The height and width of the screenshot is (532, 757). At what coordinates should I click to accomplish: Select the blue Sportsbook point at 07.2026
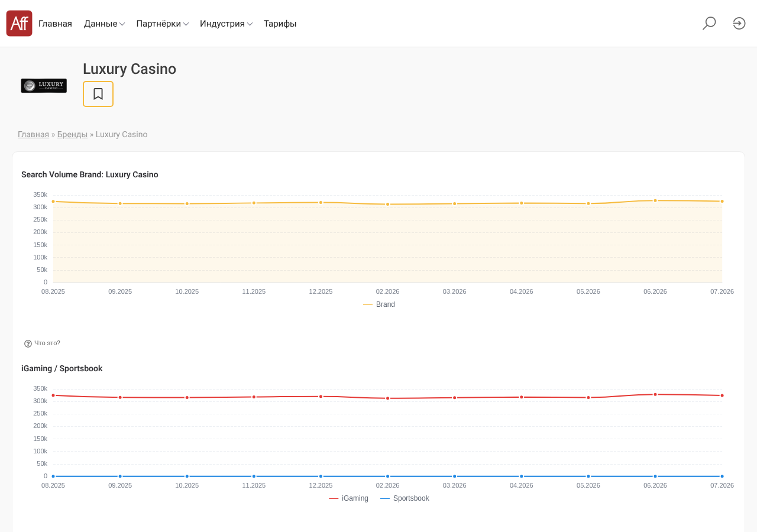[722, 476]
